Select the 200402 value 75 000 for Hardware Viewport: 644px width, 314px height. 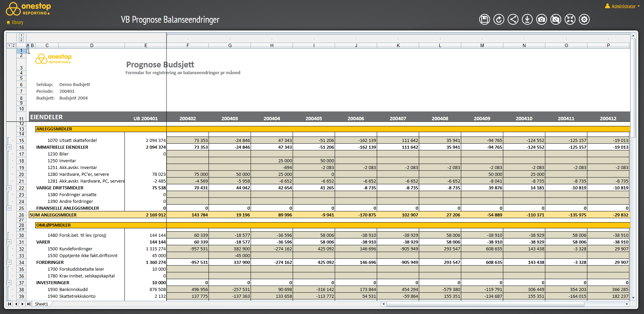[188, 174]
